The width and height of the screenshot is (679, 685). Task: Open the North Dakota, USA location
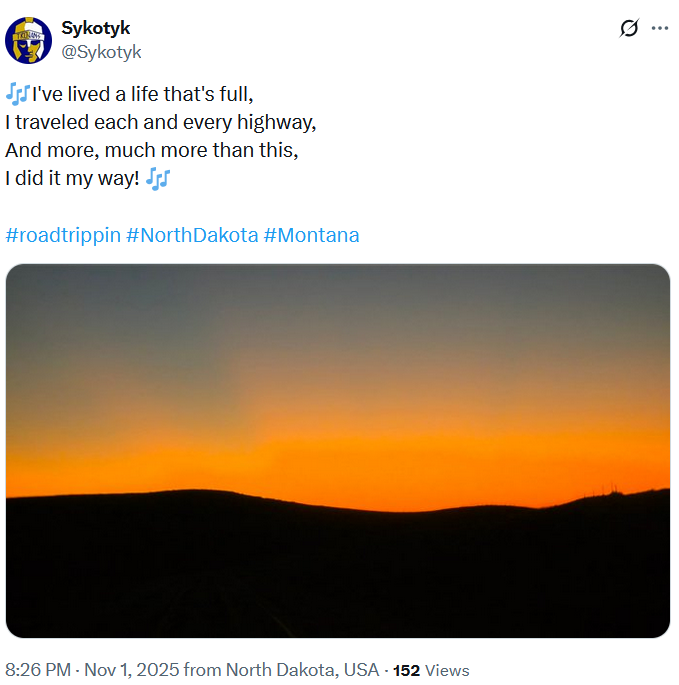tap(302, 670)
